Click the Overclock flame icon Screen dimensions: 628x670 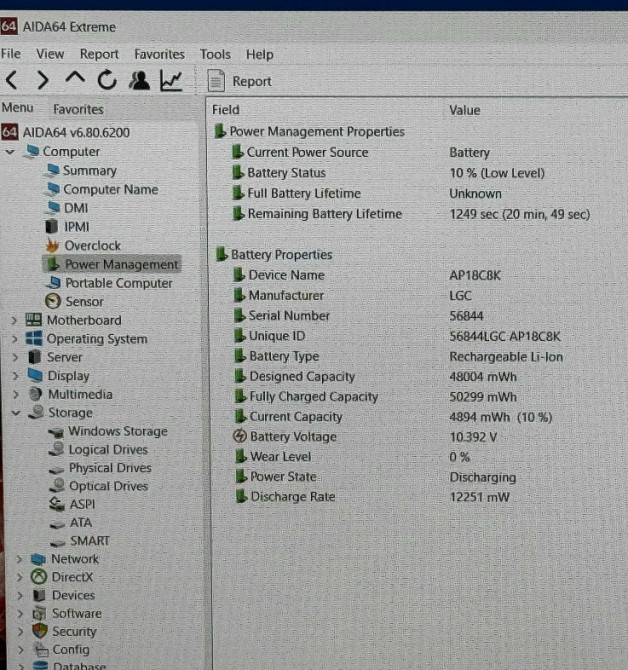(x=53, y=246)
